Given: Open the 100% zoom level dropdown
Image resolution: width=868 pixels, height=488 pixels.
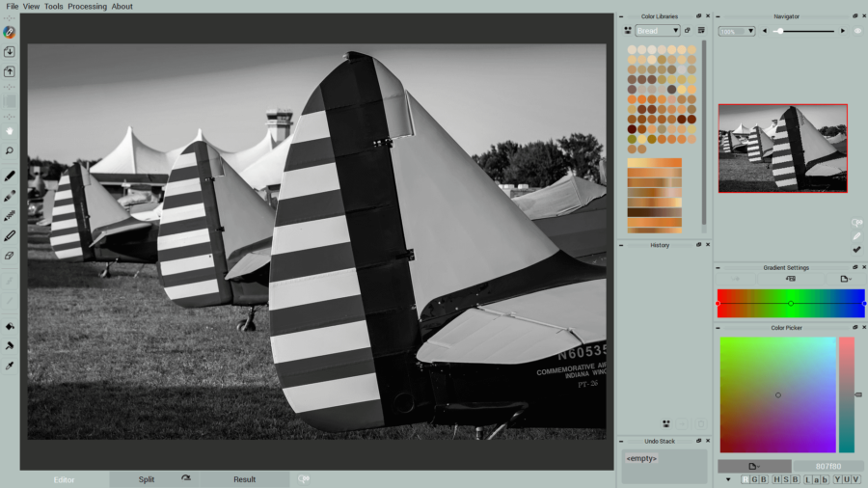Looking at the screenshot, I should [x=737, y=32].
